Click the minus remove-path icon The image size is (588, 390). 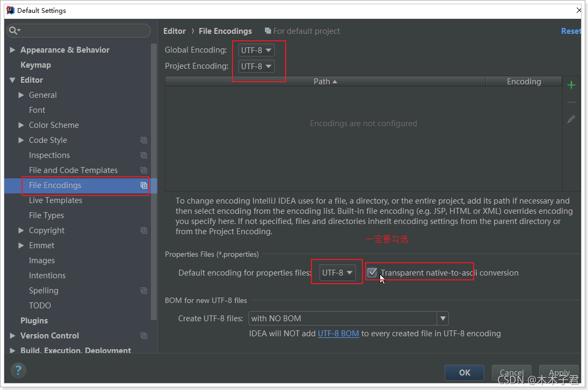point(571,102)
